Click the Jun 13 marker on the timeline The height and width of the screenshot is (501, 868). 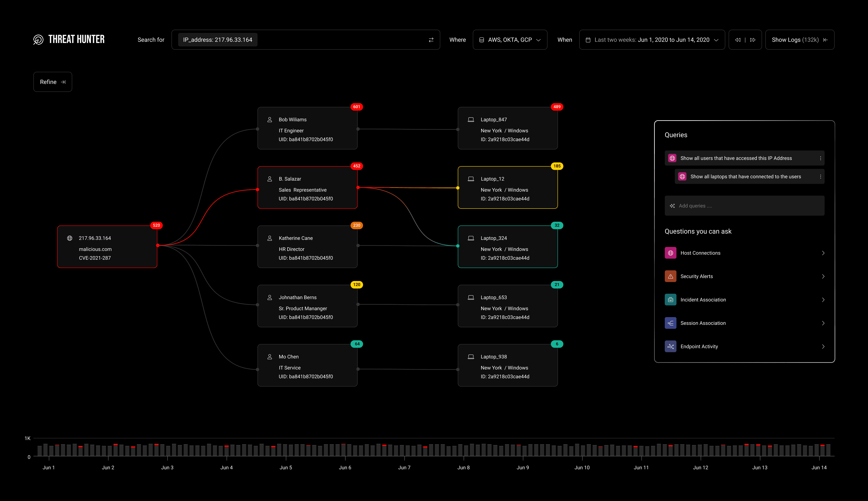pyautogui.click(x=760, y=467)
